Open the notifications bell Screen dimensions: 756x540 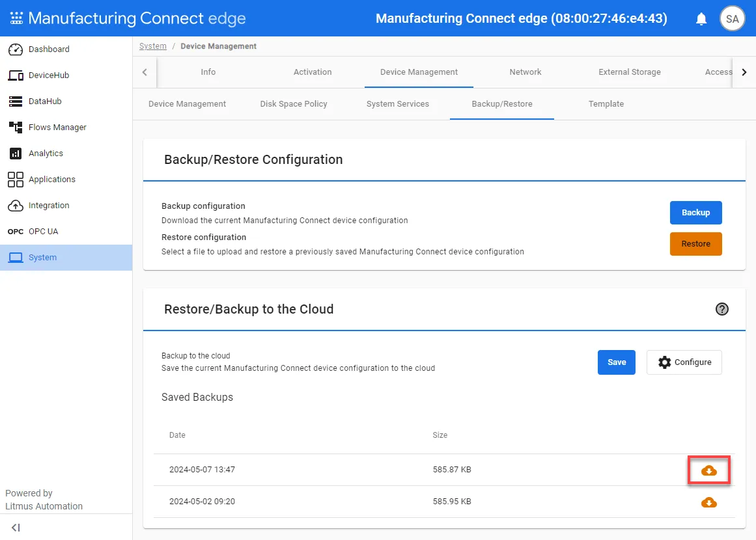tap(701, 19)
